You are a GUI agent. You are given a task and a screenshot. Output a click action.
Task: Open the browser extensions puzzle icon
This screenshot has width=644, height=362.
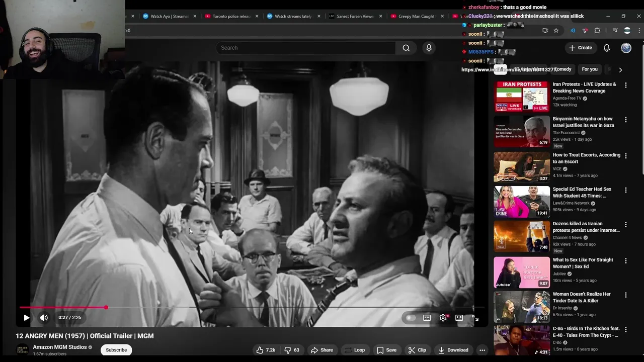pyautogui.click(x=597, y=31)
